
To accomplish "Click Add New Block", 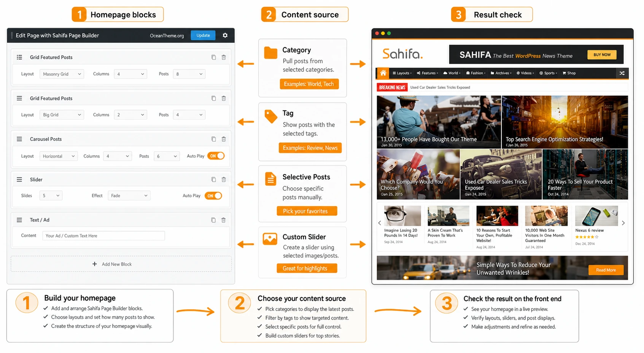I will 121,264.
